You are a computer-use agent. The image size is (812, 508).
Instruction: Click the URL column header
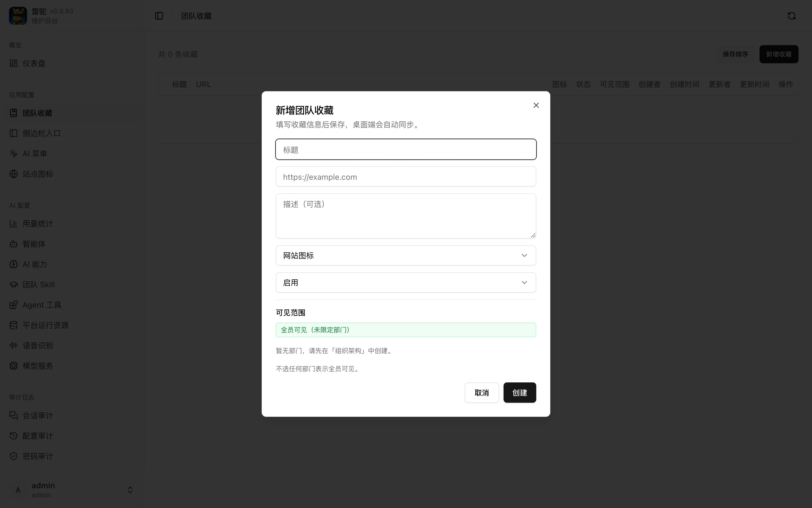point(203,84)
